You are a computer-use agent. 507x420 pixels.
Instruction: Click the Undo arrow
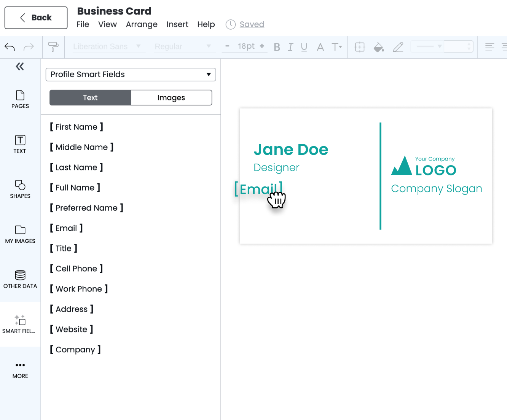[x=10, y=47]
